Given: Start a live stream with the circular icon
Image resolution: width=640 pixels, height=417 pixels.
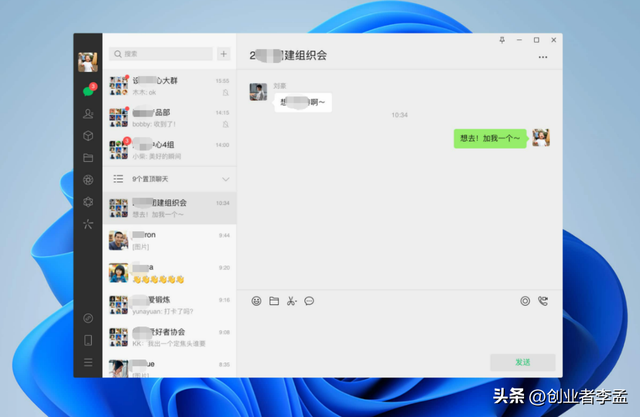Looking at the screenshot, I should point(525,301).
